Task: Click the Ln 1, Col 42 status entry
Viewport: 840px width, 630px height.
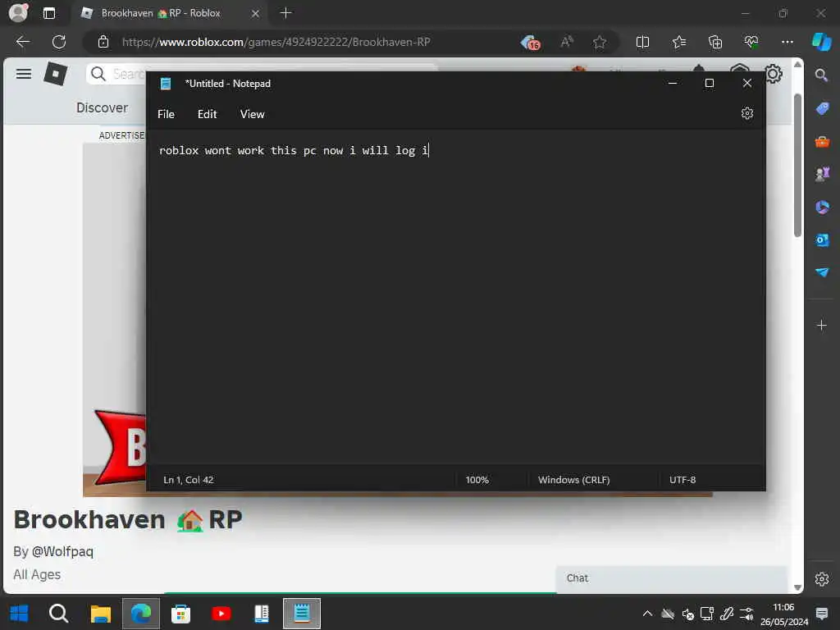Action: coord(189,479)
